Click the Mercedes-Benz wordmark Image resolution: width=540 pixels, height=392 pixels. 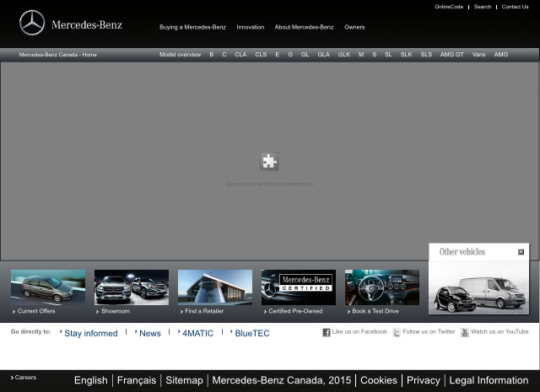tap(87, 24)
